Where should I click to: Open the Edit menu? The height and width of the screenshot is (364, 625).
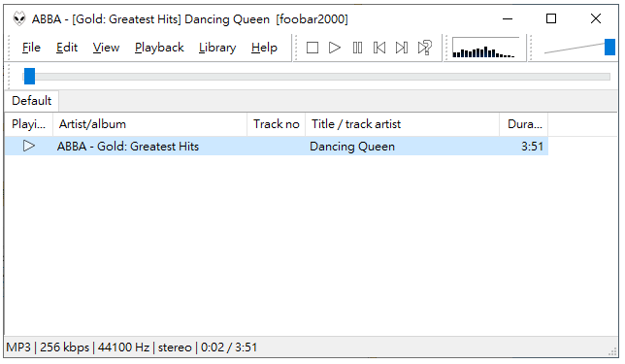67,48
